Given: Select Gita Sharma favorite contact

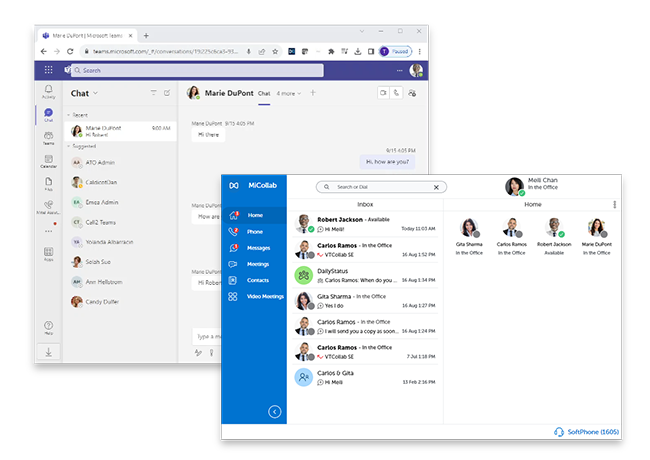Looking at the screenshot, I should (x=469, y=237).
